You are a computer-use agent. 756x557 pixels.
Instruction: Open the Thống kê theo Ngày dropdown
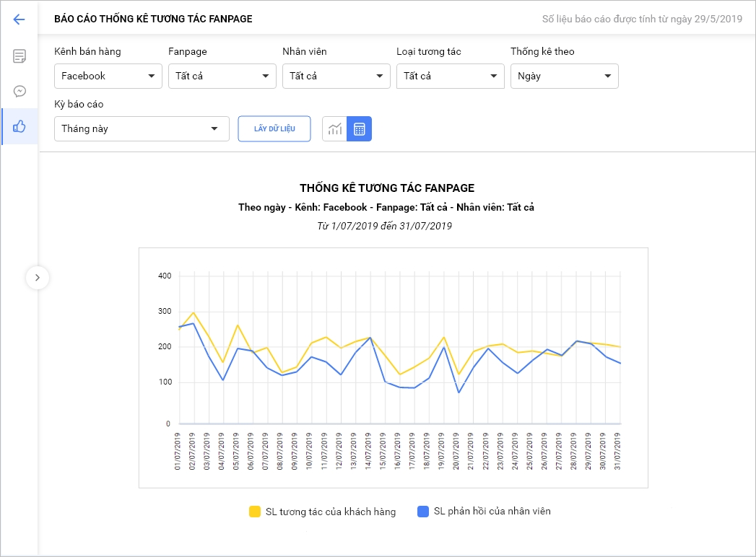564,76
